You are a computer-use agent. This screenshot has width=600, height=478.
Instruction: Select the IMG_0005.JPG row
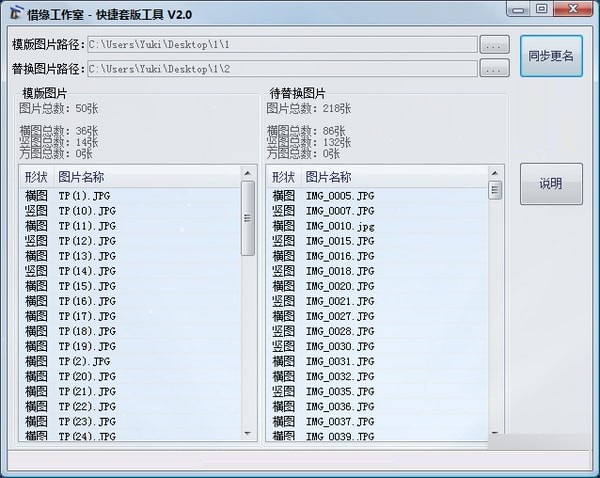pyautogui.click(x=377, y=196)
